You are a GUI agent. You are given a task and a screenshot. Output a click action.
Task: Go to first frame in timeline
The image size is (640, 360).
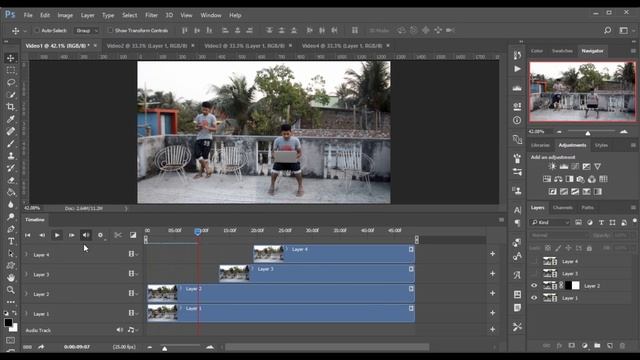coord(27,235)
